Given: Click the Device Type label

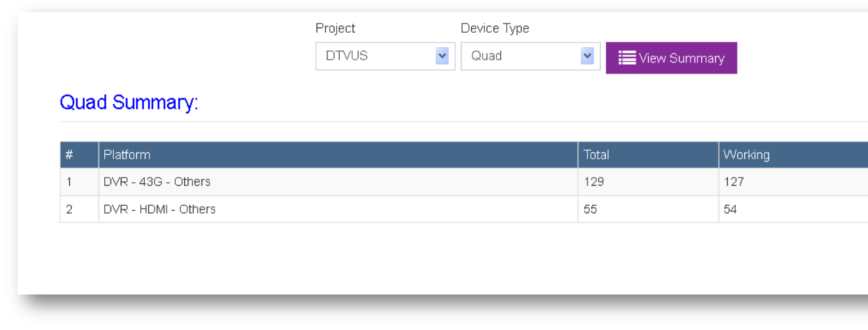Looking at the screenshot, I should click(x=495, y=28).
